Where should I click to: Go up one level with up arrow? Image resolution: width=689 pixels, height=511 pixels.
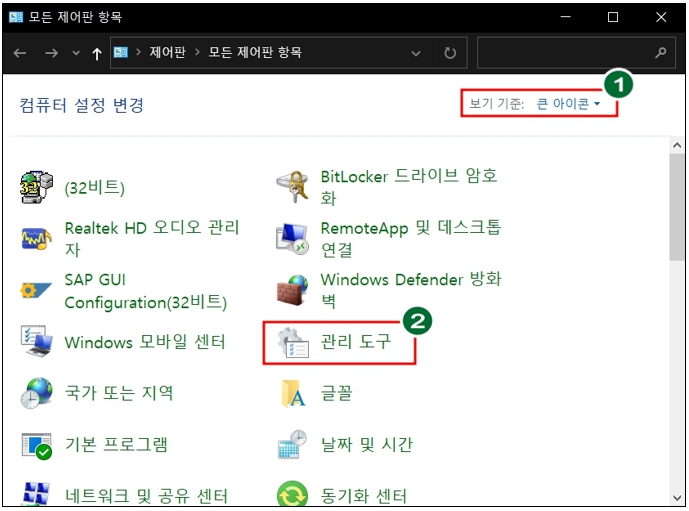[x=97, y=54]
